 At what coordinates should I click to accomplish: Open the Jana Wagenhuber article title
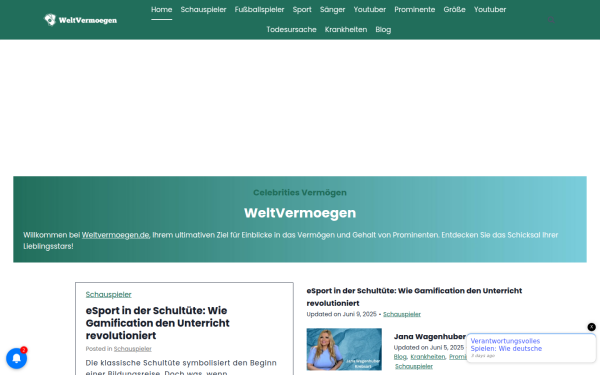(430, 337)
